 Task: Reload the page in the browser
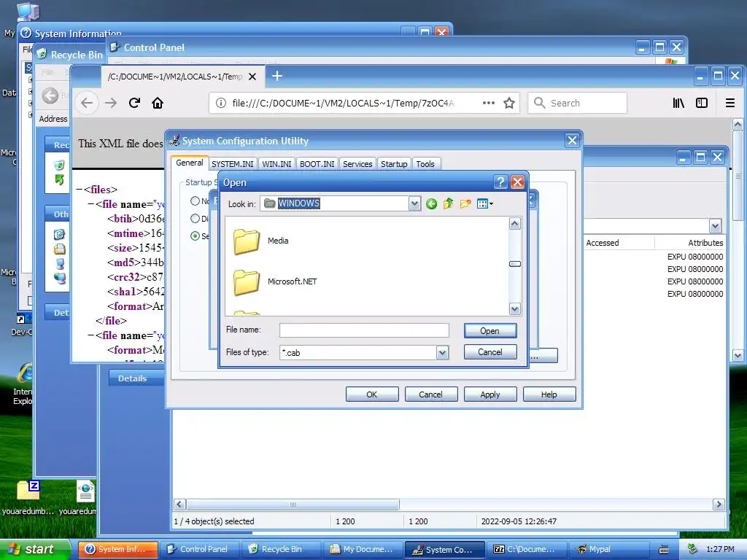(x=134, y=103)
